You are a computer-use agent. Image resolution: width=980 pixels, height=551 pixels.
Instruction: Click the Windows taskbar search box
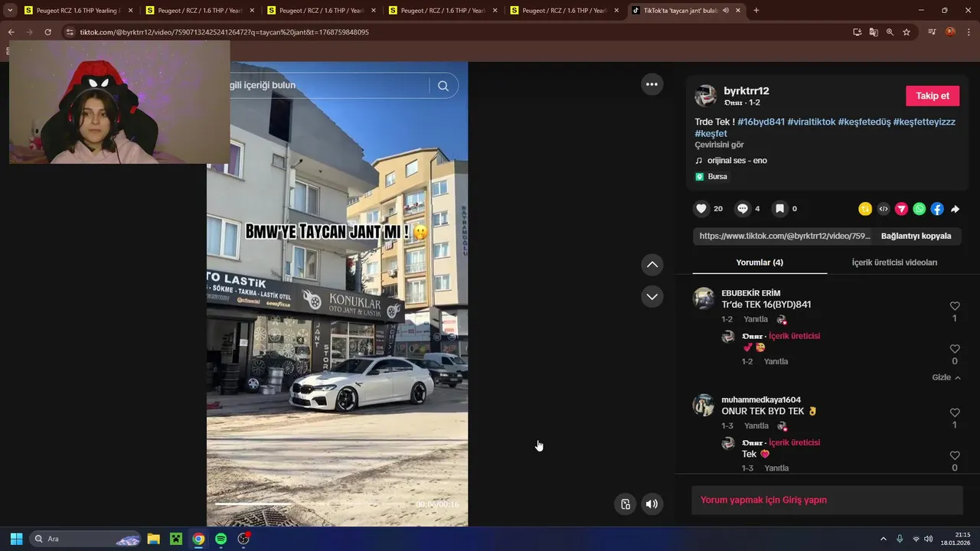86,539
